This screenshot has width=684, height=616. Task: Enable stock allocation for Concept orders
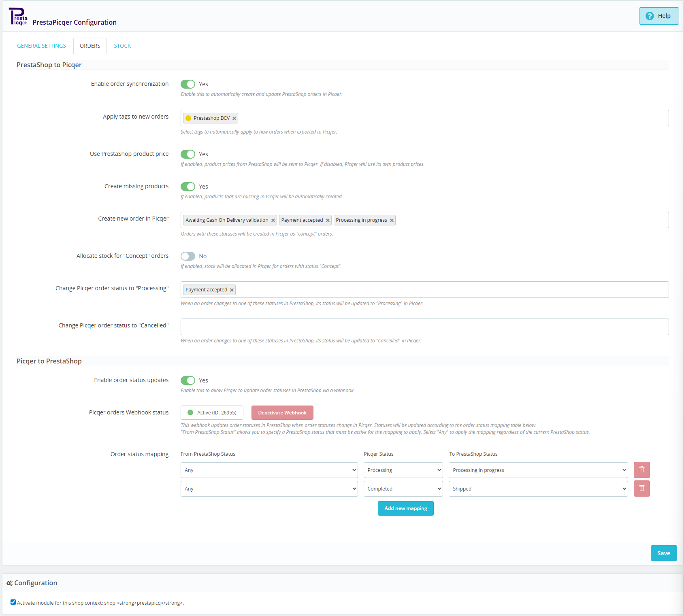[x=188, y=256]
